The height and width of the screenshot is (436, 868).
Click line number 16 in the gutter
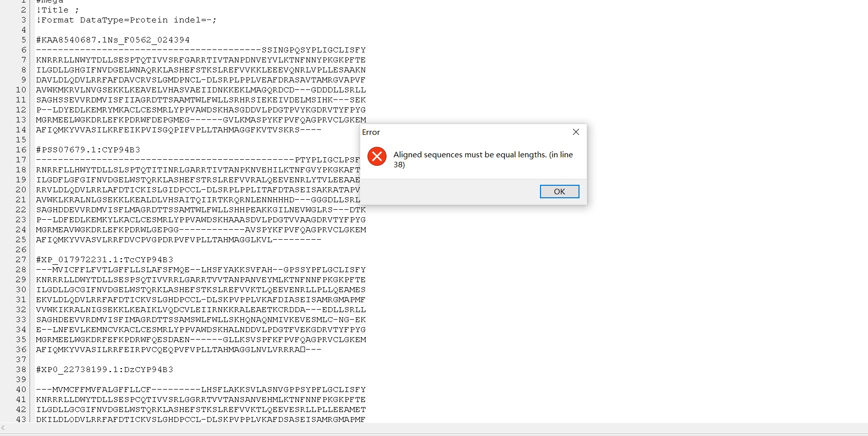pos(21,150)
